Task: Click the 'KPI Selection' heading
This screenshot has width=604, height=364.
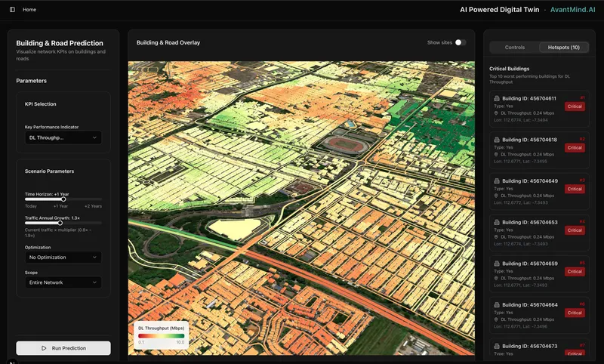Action: click(41, 104)
